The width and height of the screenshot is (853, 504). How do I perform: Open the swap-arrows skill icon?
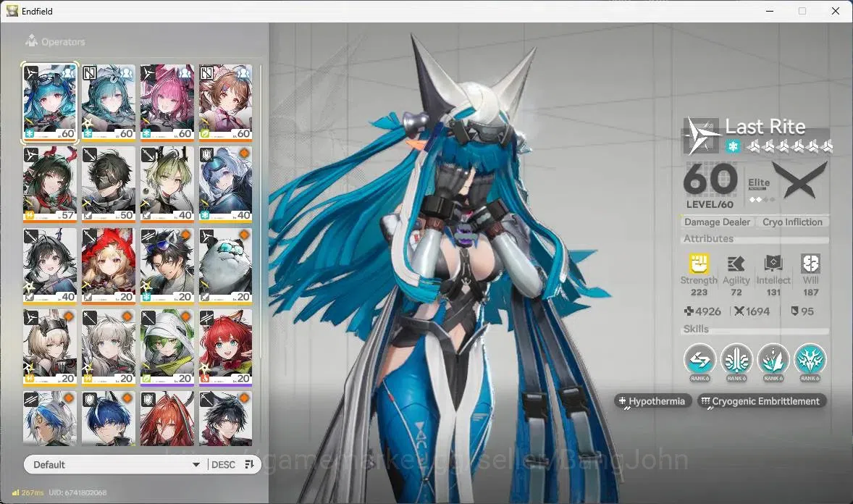point(699,360)
